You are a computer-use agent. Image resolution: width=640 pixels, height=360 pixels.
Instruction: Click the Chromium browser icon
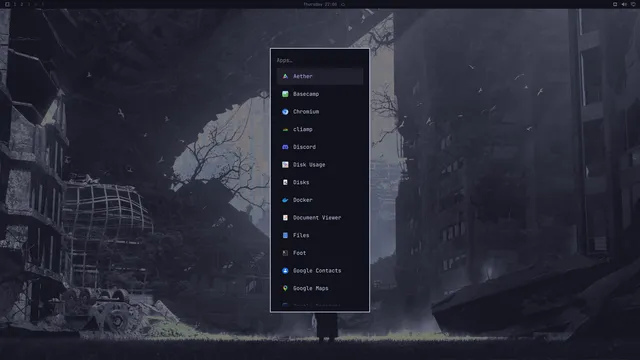[285, 112]
